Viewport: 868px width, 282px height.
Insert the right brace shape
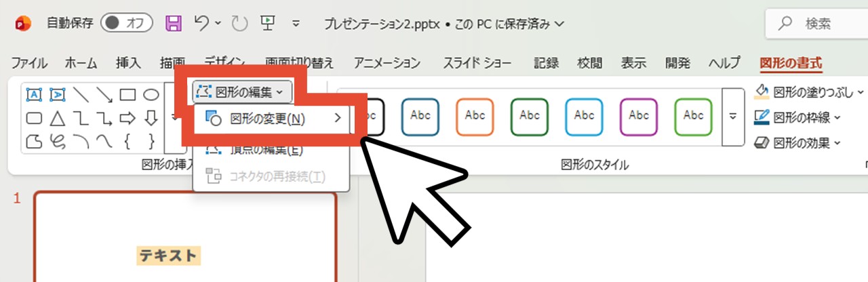click(x=151, y=141)
